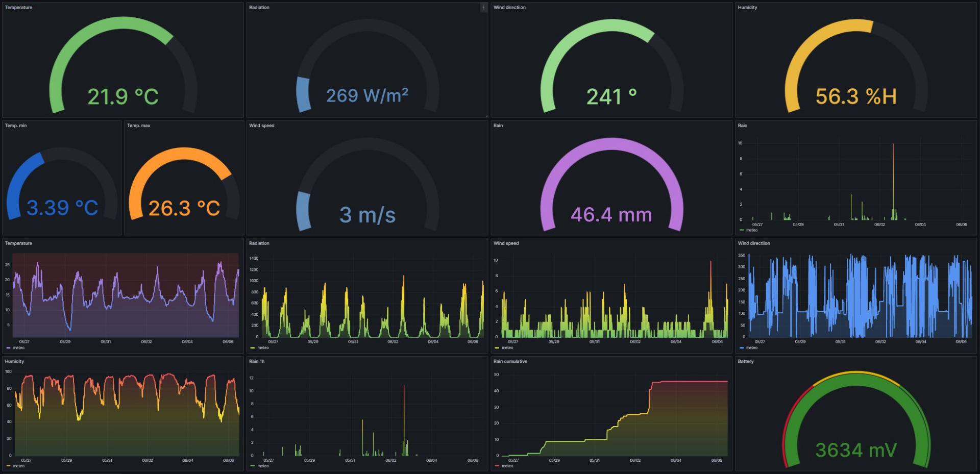Click the Temp. max panel title
The image size is (980, 474).
pyautogui.click(x=138, y=126)
